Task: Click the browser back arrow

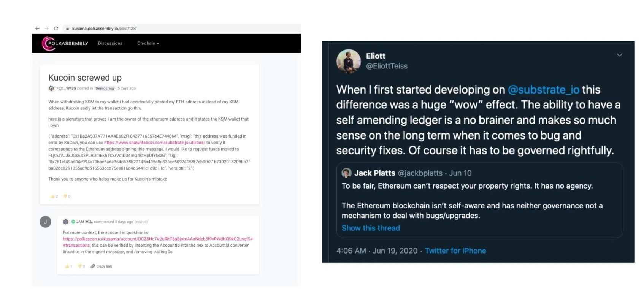Action: click(37, 29)
